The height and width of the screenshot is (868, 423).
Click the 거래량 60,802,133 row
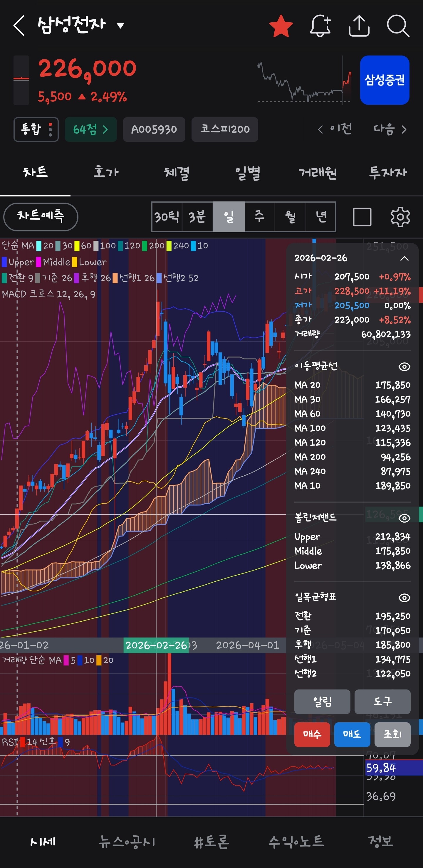click(x=352, y=334)
